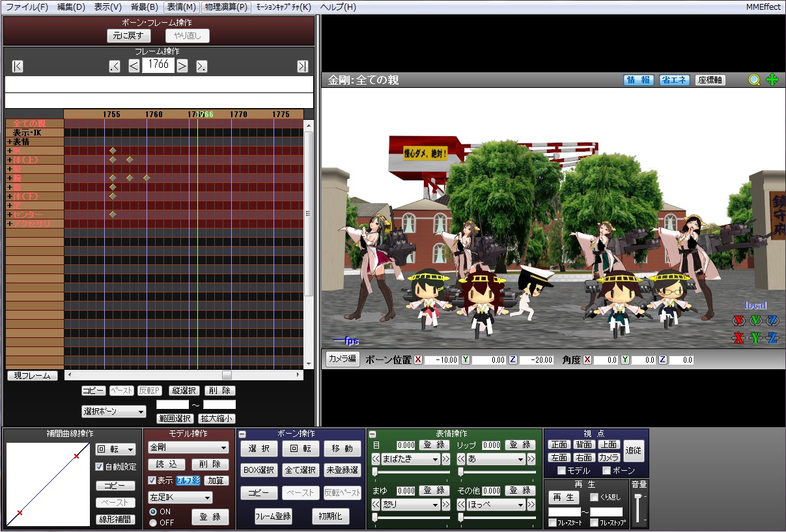Expand the 表情 timeline row
This screenshot has height=532, width=786.
pyautogui.click(x=10, y=142)
